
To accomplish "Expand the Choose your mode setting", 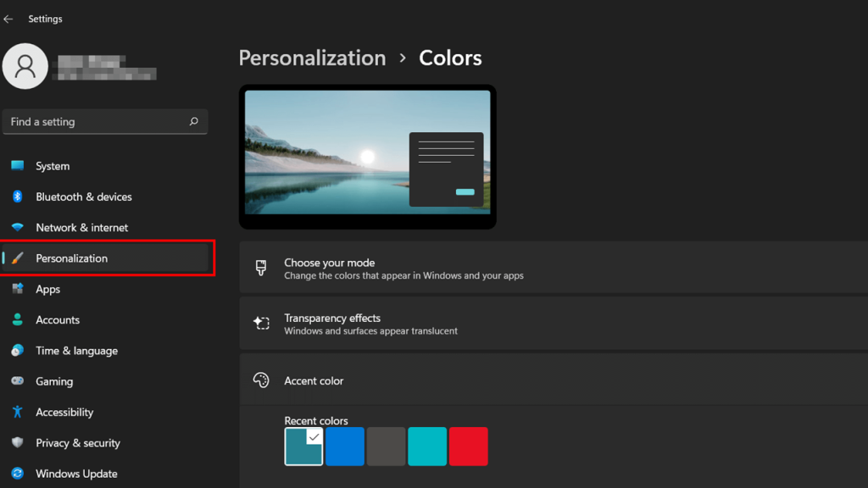I will click(553, 269).
